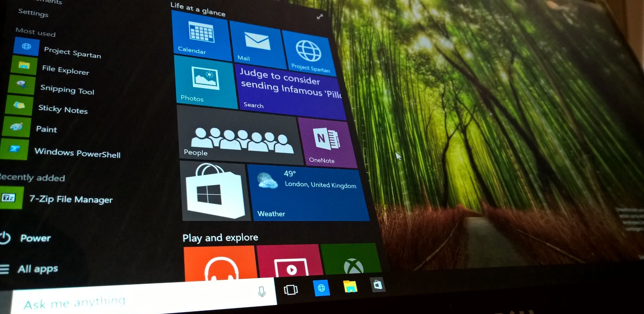Click the All apps hamburger icon

pyautogui.click(x=4, y=269)
